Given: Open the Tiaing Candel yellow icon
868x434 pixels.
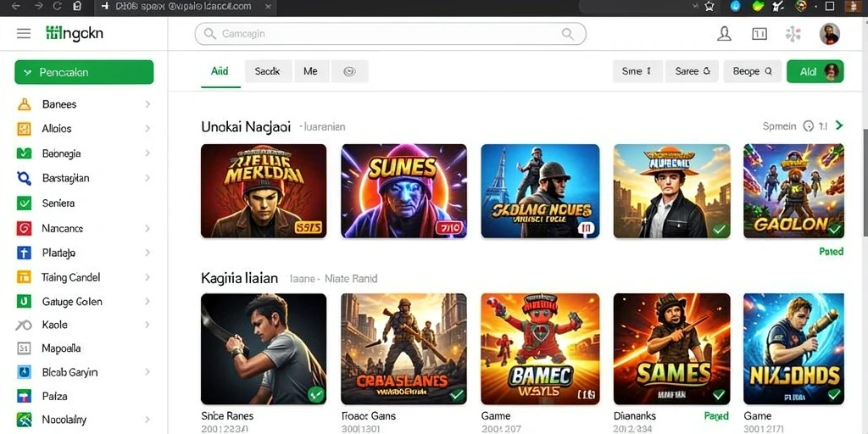Looking at the screenshot, I should click(x=24, y=277).
